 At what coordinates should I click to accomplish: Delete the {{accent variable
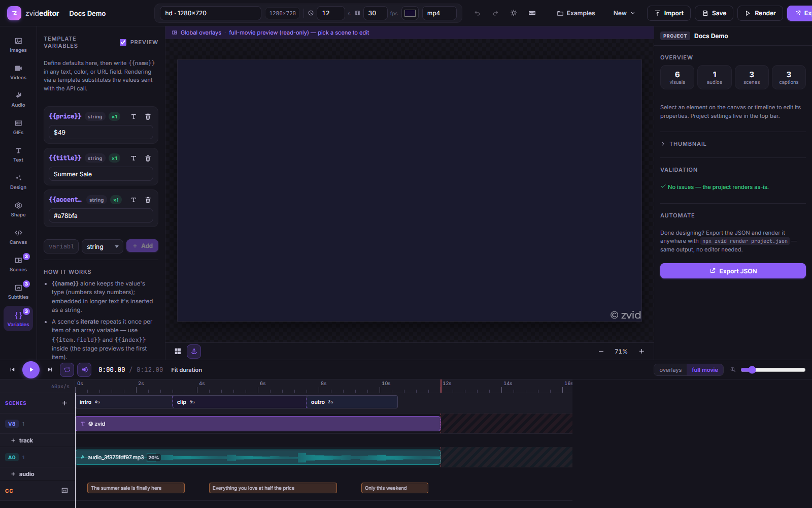coord(148,200)
